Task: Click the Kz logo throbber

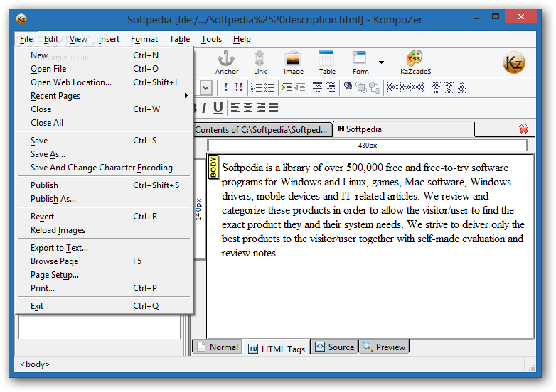Action: click(x=514, y=62)
